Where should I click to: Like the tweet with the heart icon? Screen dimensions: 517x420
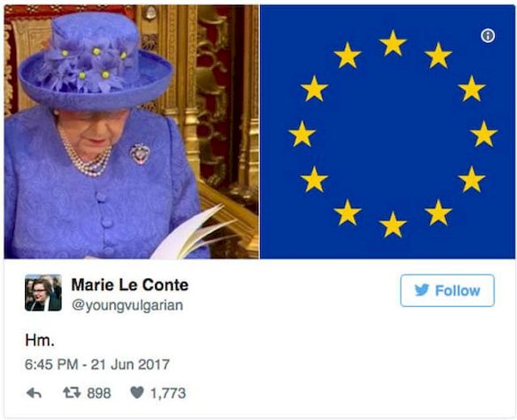[137, 393]
